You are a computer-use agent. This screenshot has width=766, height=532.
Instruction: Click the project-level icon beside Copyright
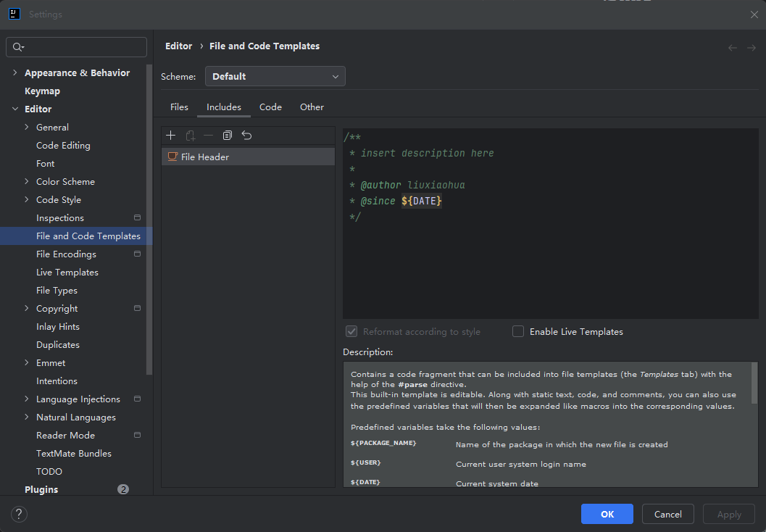(x=137, y=308)
